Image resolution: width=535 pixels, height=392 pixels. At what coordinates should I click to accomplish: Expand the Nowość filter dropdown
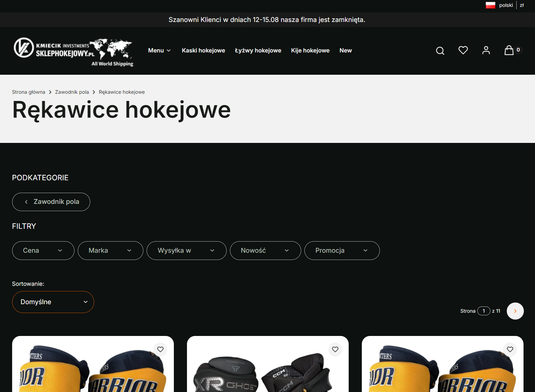point(265,251)
